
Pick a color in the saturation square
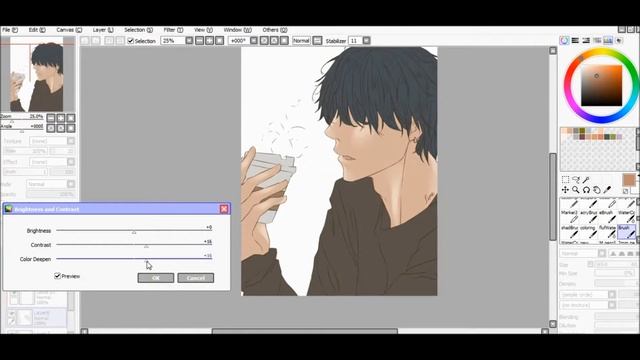(x=602, y=86)
